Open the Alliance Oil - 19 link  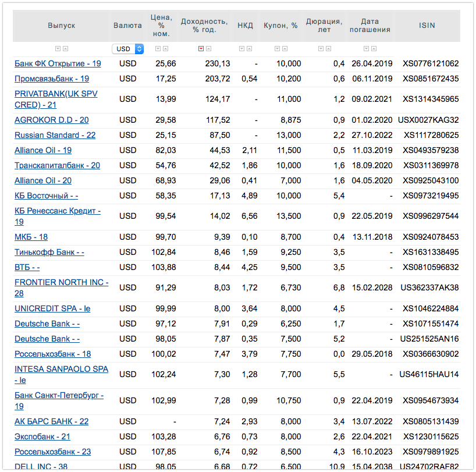coord(43,151)
